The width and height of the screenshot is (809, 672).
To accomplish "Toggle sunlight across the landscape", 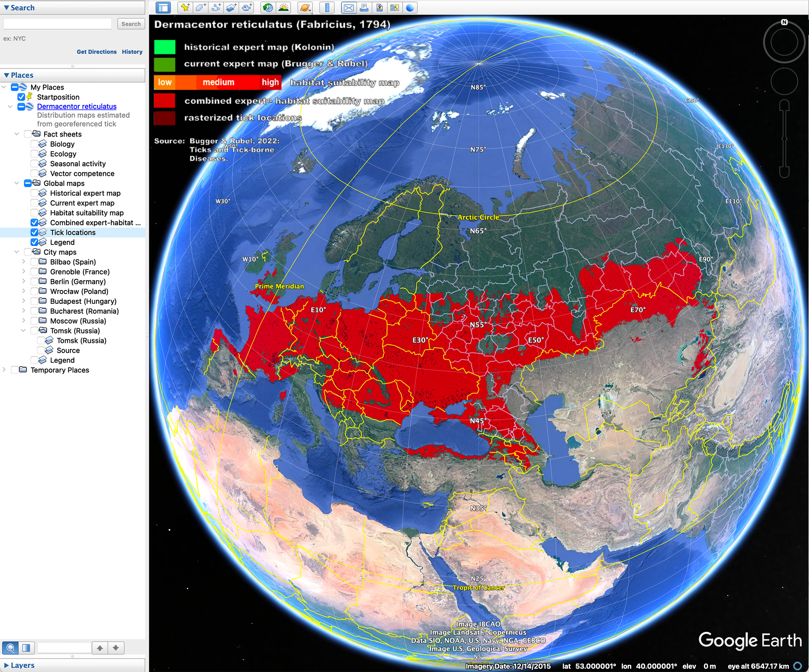I will [x=283, y=8].
